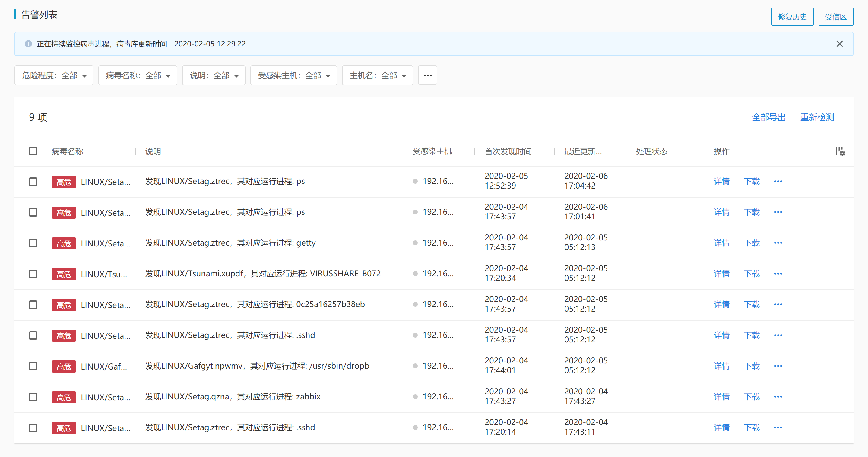The image size is (868, 457).
Task: Expand the 危险程度 filter dropdown
Action: [54, 75]
